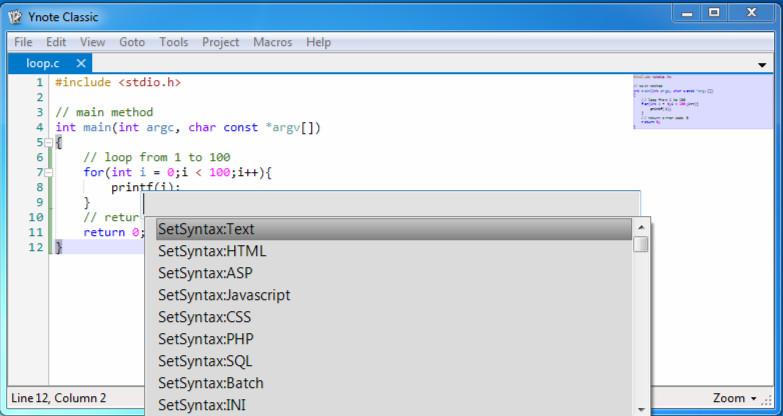
Task: Click the #include <stdio.h> line
Action: (118, 82)
